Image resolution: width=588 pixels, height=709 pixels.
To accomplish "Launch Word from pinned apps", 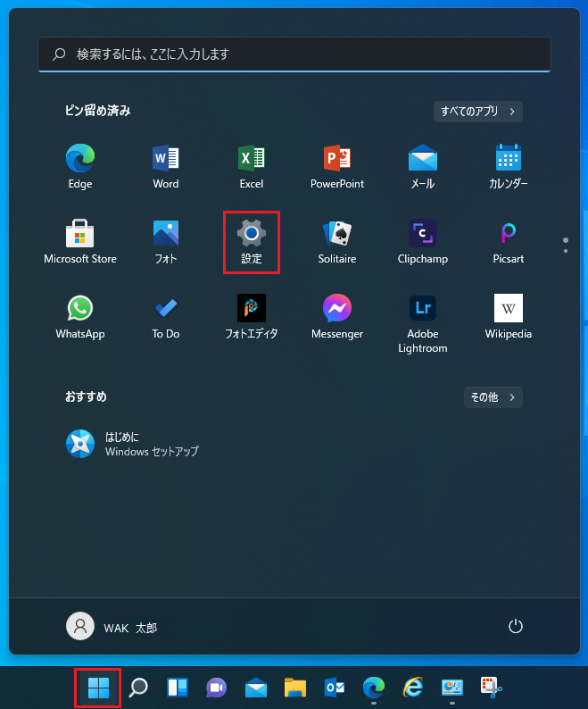I will pos(165,166).
